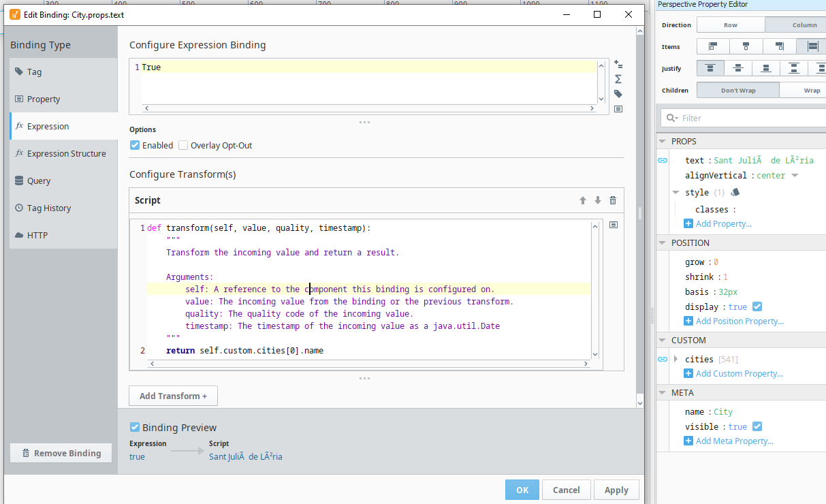The image size is (826, 504).
Task: Click the Add Transform + button
Action: [x=173, y=396]
